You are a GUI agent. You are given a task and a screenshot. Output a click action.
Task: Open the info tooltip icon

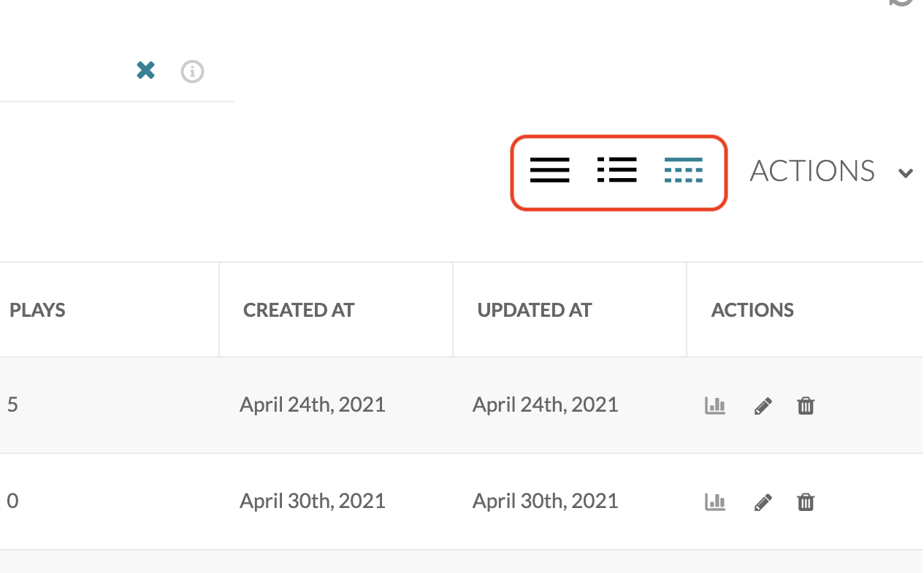(x=192, y=72)
